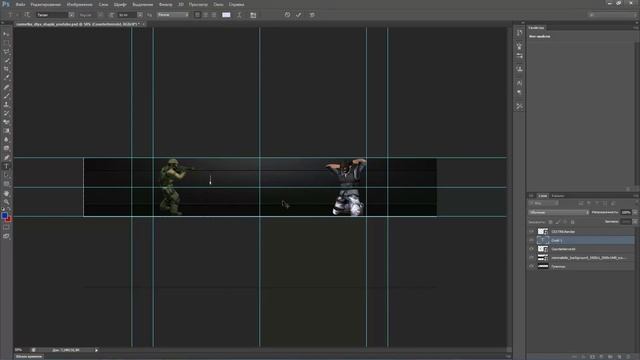The width and height of the screenshot is (640, 360).
Task: Select the Crop tool
Action: (x=6, y=69)
